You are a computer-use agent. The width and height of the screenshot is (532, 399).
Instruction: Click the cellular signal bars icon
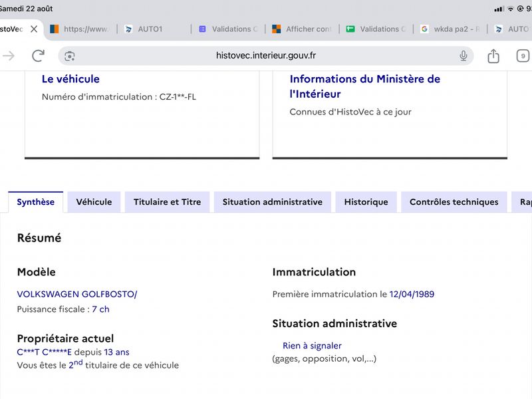pos(499,9)
